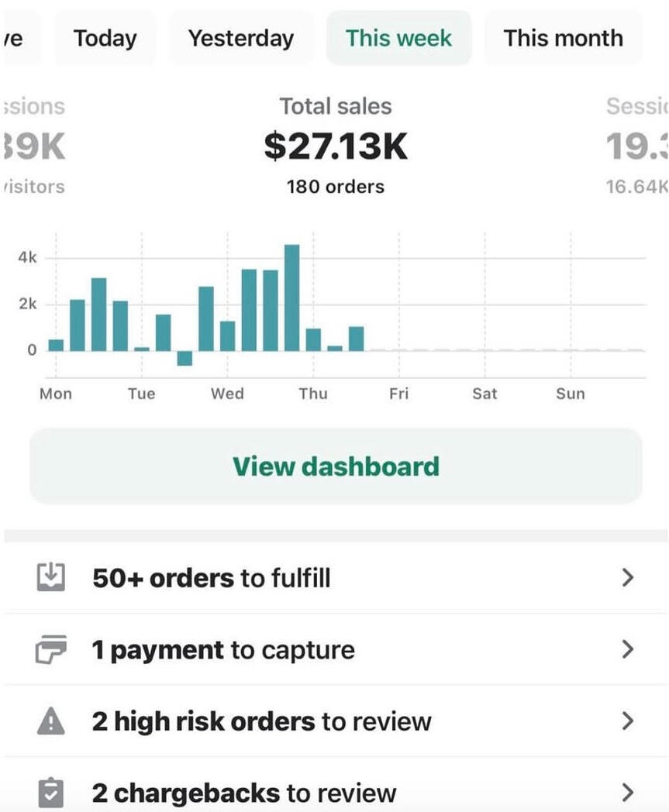
Task: Tap the Total sales $27.13K figure
Action: point(336,146)
